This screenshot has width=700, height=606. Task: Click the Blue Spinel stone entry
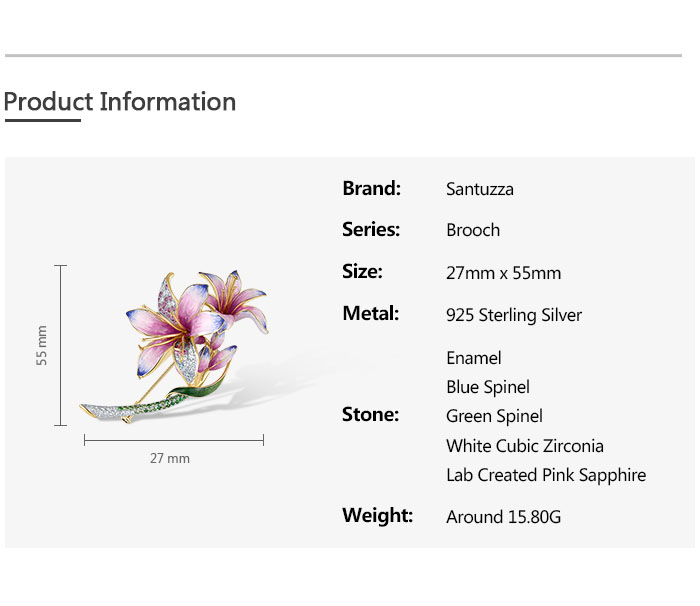pos(488,387)
